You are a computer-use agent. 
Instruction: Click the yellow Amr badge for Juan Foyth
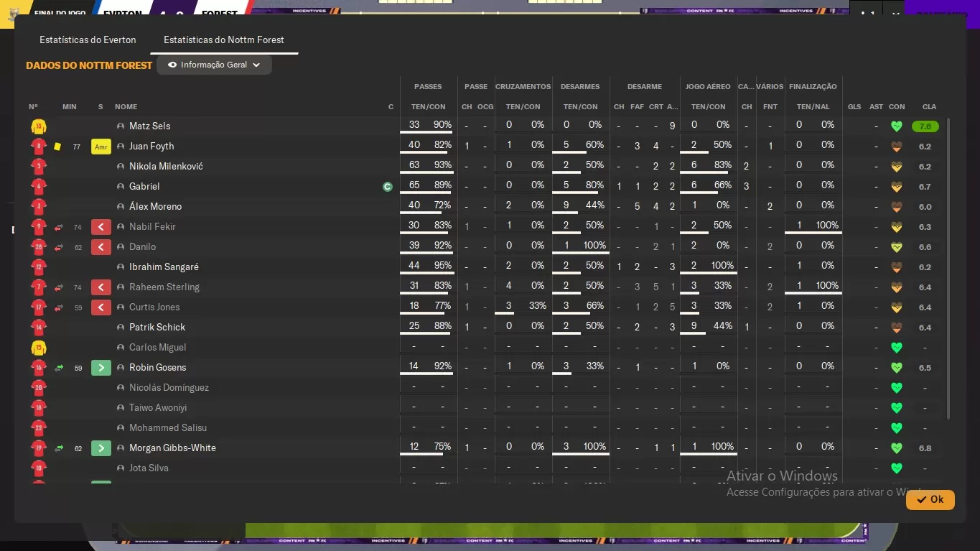tap(101, 147)
